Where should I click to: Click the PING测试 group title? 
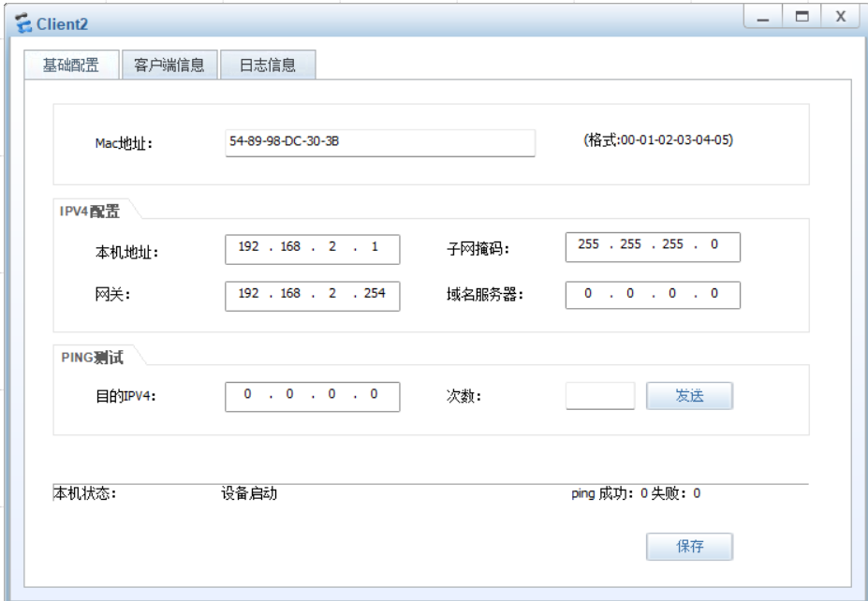point(92,358)
